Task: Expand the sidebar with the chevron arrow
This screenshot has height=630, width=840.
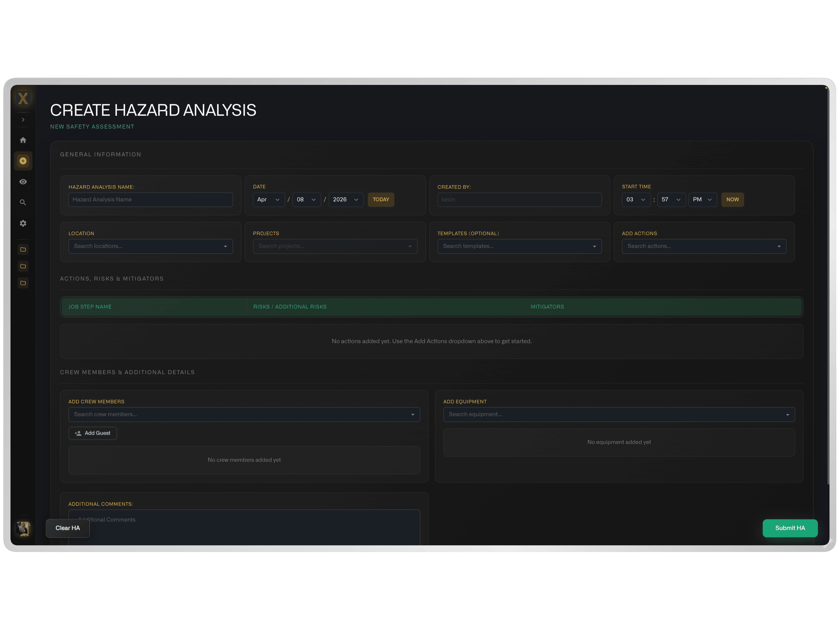Action: click(x=23, y=120)
